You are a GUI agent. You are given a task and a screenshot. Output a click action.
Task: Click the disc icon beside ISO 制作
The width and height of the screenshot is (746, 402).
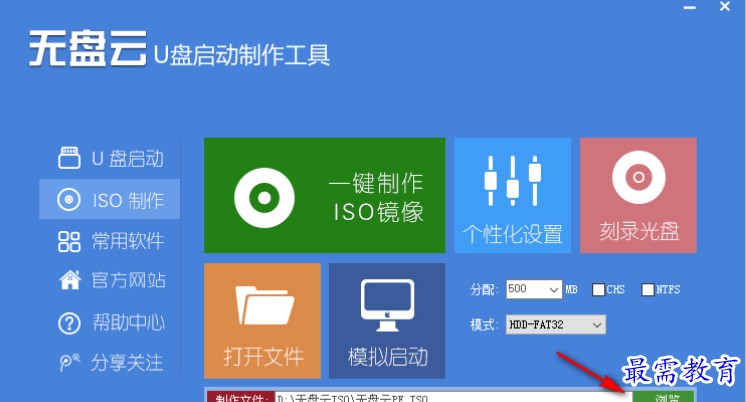[x=69, y=199]
